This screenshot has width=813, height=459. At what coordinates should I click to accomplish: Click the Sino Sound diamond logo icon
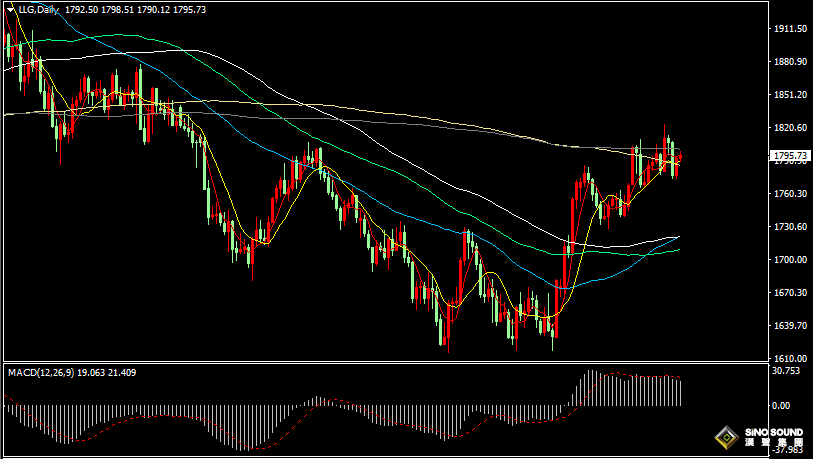726,438
